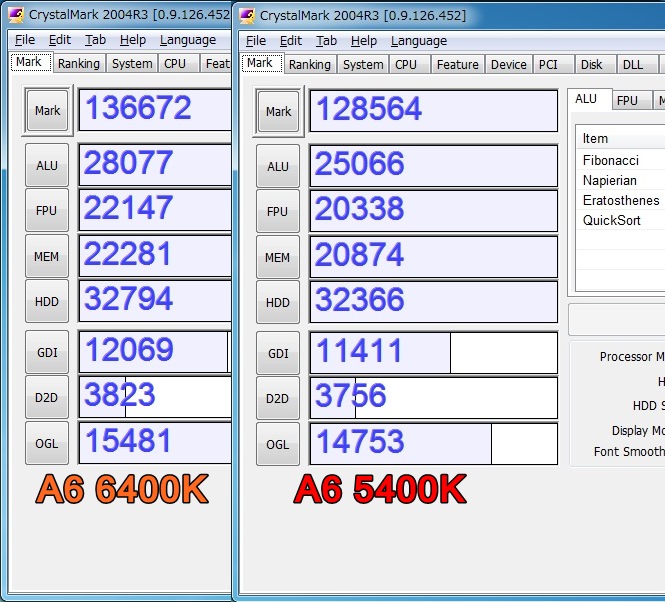Run the OGL benchmark in the right window
This screenshot has height=602, width=665.
tap(278, 444)
